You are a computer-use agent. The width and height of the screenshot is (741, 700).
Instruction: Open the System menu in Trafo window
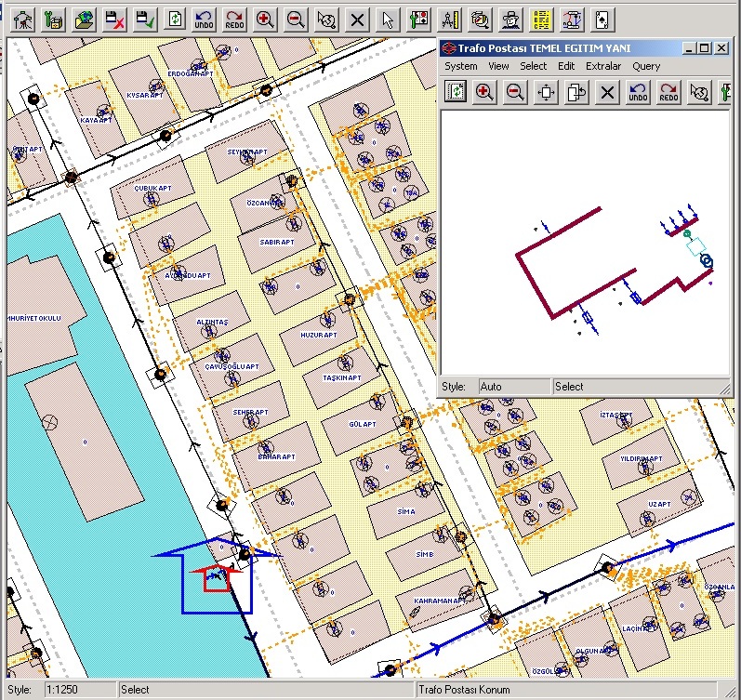pos(461,66)
